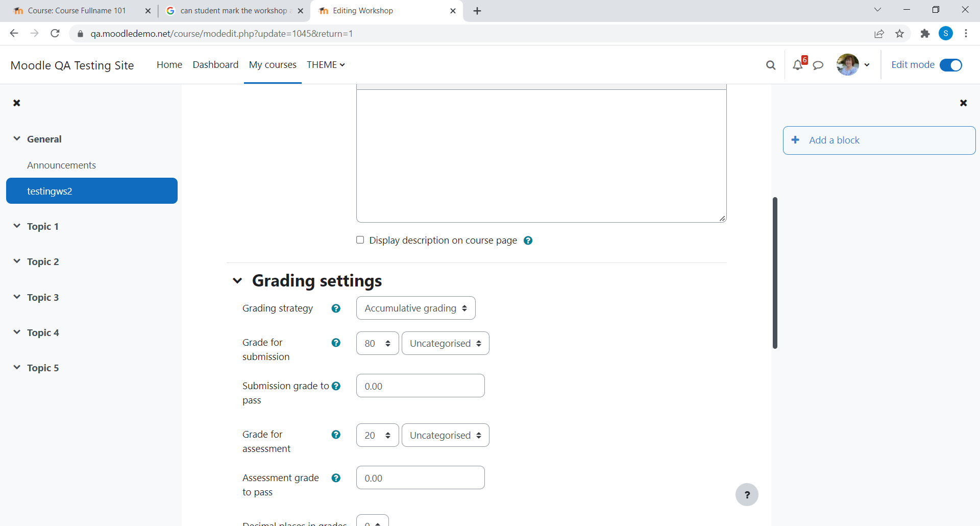The image size is (980, 526).
Task: Click the page vertical scrollbar
Action: click(775, 273)
